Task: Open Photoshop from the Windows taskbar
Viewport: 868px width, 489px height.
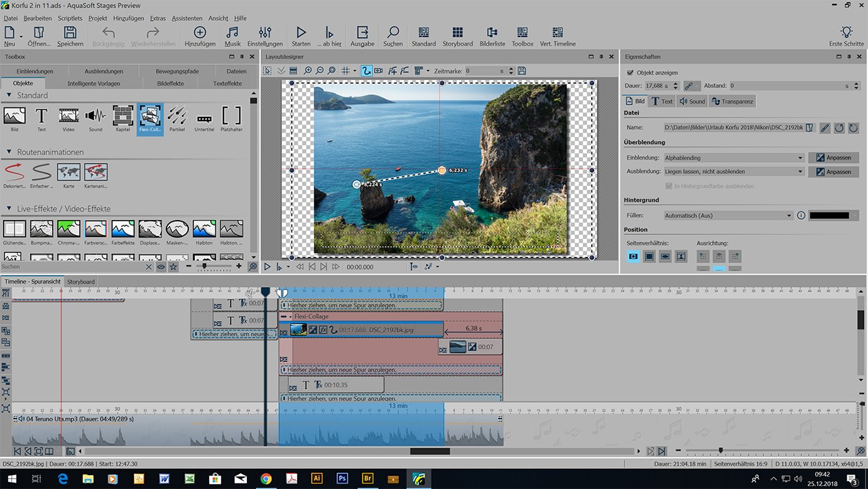Action: coord(342,479)
